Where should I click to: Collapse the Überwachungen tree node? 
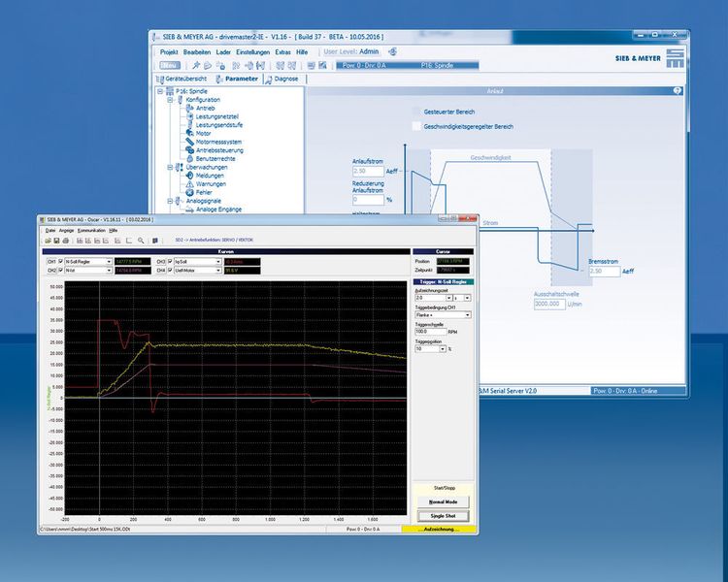pyautogui.click(x=170, y=167)
